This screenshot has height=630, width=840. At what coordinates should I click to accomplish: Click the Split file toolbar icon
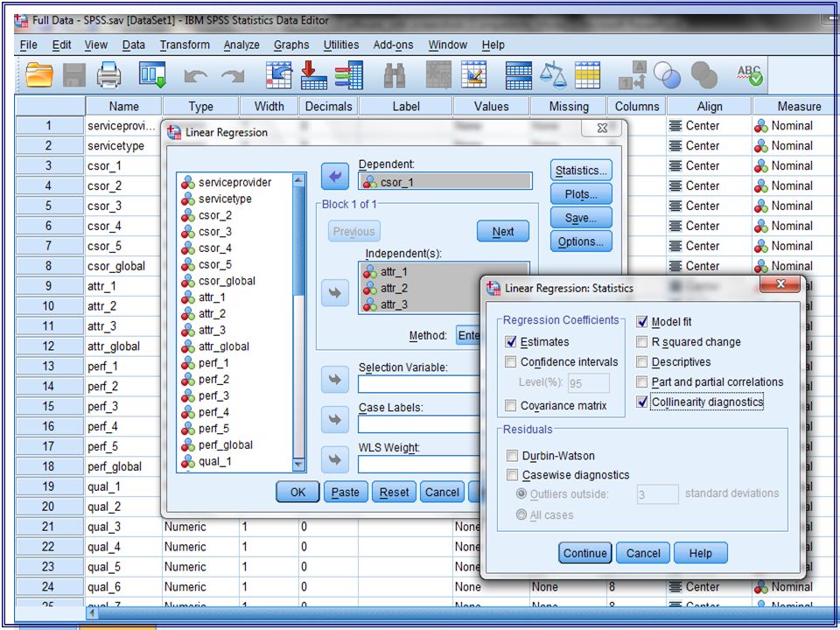click(x=519, y=75)
